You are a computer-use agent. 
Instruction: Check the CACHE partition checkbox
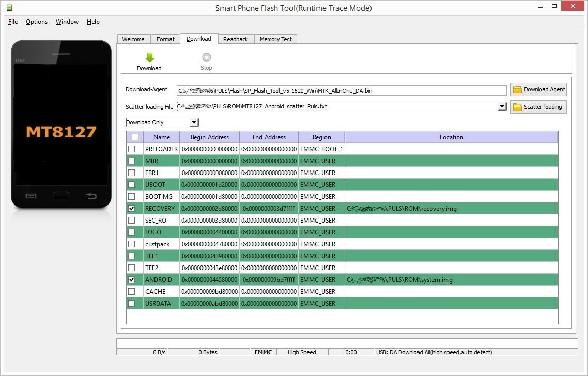pyautogui.click(x=132, y=292)
